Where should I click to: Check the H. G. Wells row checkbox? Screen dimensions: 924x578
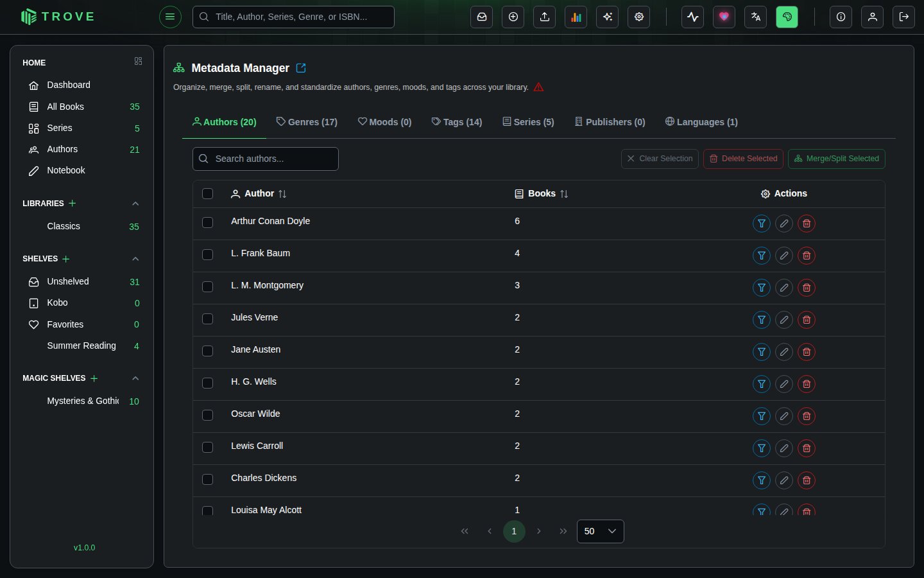click(x=207, y=383)
